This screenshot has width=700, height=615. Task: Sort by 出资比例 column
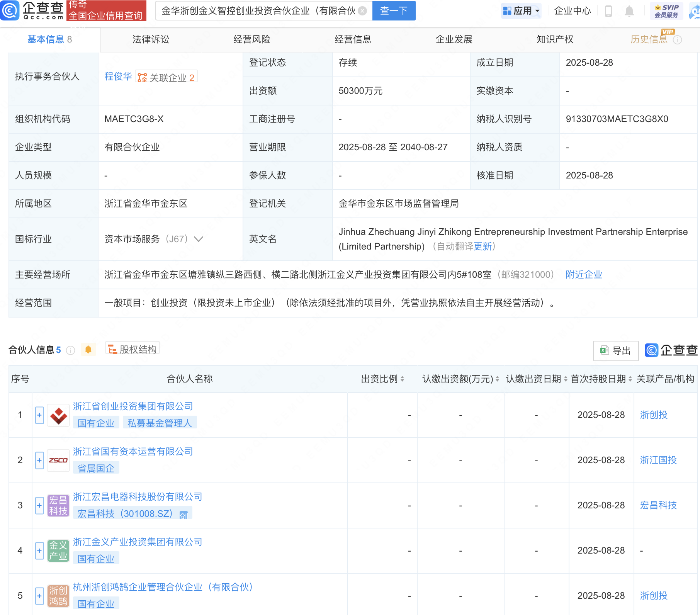point(402,379)
